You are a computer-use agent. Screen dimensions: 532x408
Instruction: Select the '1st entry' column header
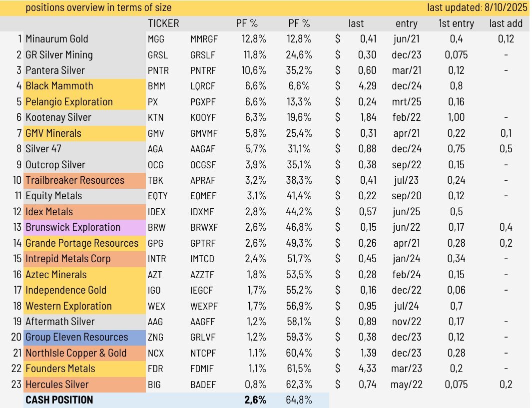[456, 23]
